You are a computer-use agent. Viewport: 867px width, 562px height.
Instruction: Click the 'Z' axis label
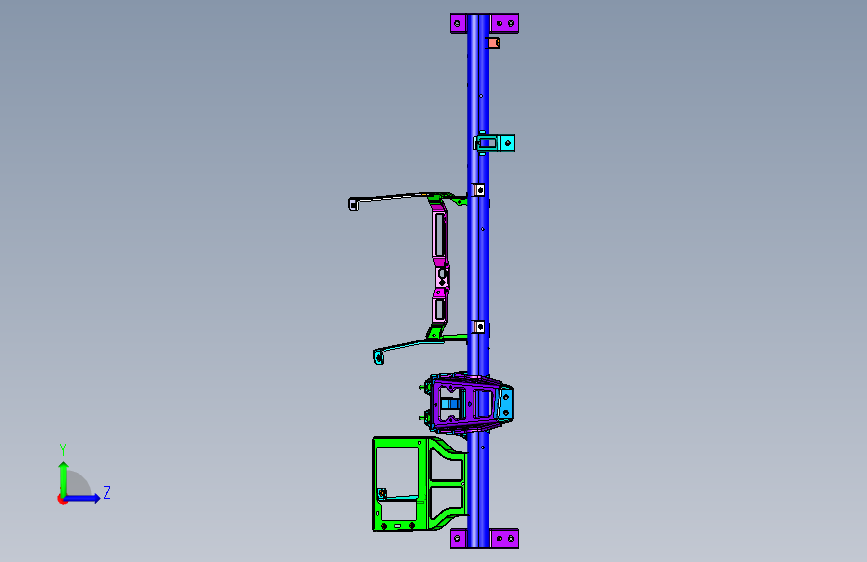[x=107, y=492]
